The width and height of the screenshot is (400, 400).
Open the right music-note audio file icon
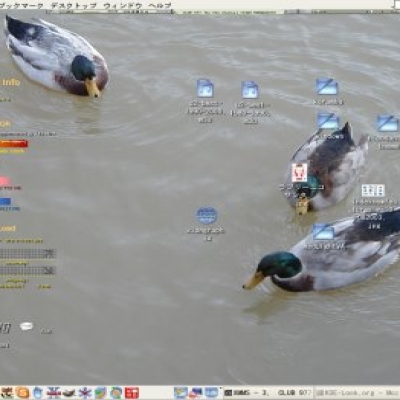(x=250, y=90)
